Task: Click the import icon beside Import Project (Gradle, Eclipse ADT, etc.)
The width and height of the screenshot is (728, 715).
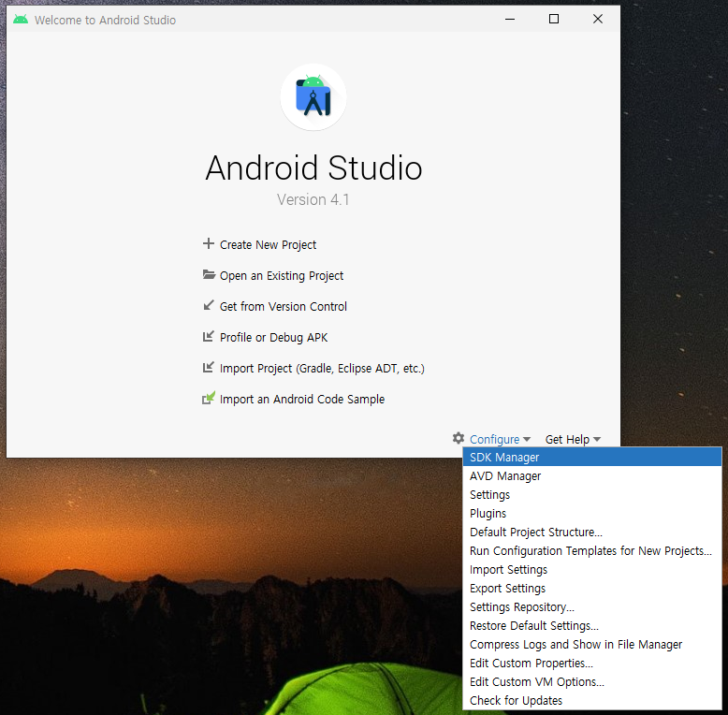Action: [x=209, y=367]
